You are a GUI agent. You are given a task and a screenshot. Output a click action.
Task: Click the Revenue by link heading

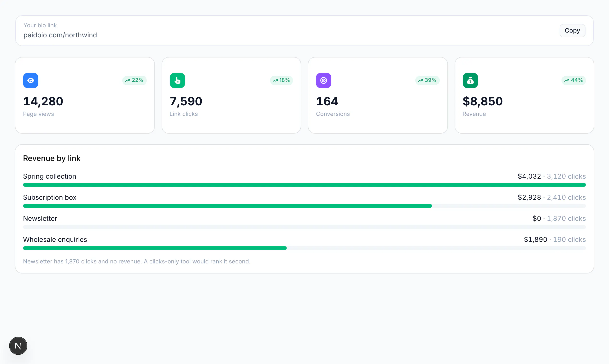(52, 158)
